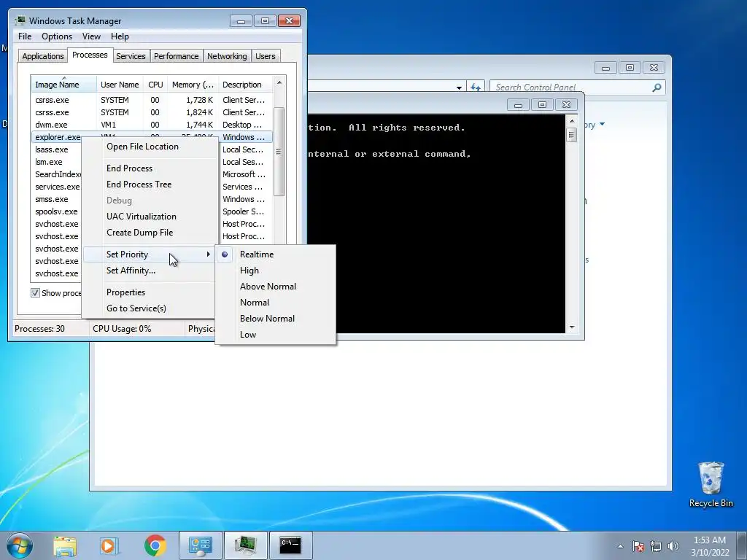Viewport: 747px width, 560px height.
Task: Open the Recycle Bin desktop icon
Action: (x=711, y=484)
